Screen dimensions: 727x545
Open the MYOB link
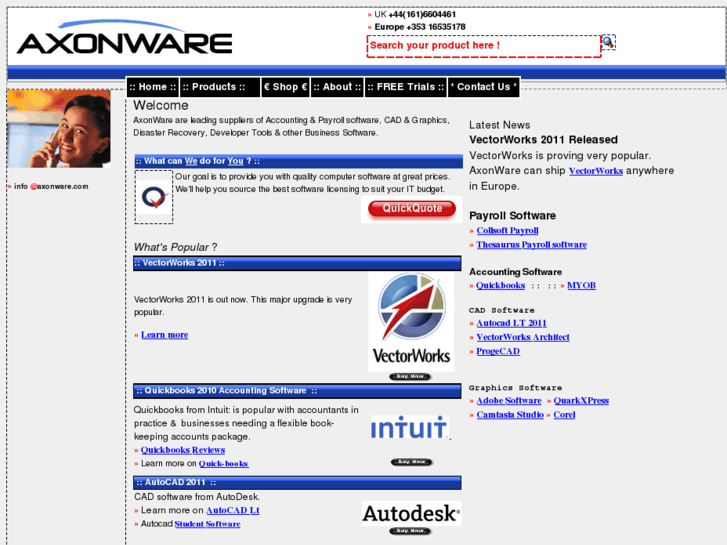581,285
